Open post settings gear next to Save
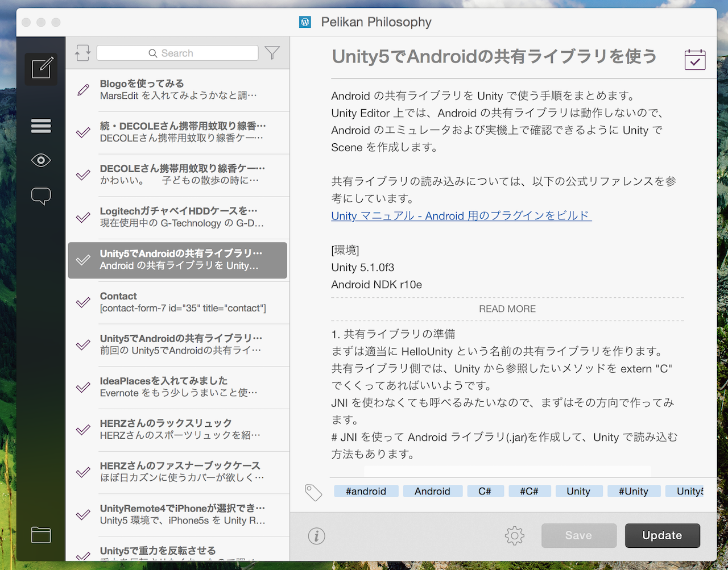Viewport: 728px width, 570px height. (x=514, y=535)
